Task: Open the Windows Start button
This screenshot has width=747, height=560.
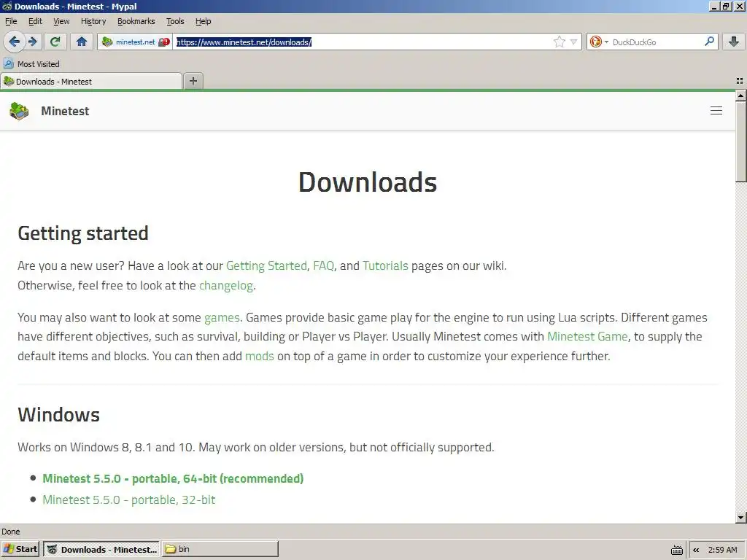Action: click(x=20, y=549)
